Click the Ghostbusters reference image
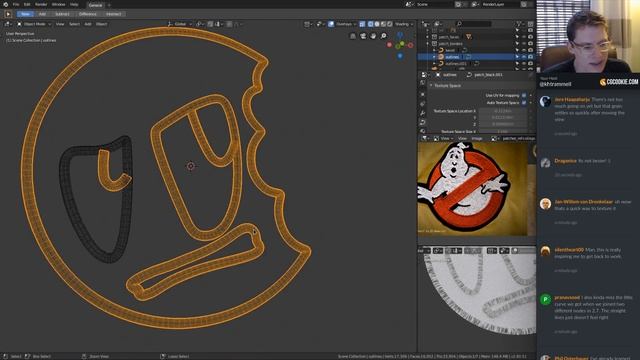This screenshot has height=360, width=640. click(473, 189)
